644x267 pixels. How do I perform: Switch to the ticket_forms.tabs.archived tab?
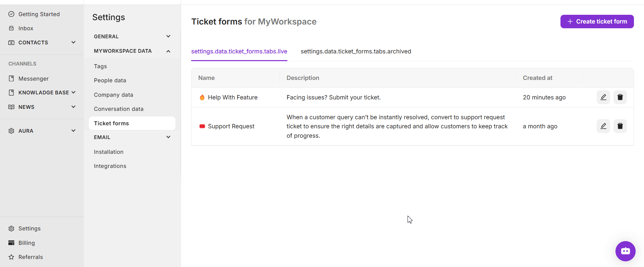point(356,51)
